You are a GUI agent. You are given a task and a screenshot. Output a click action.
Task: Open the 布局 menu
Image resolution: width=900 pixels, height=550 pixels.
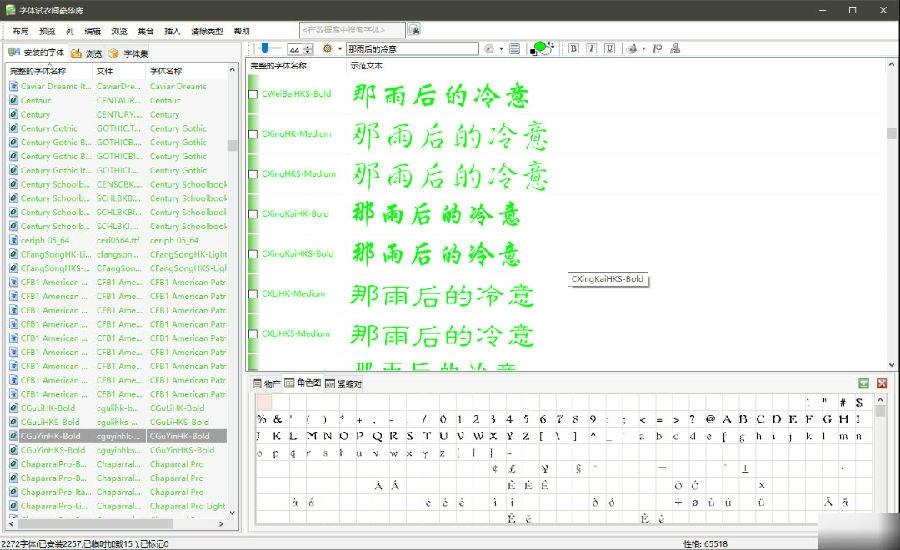[20, 31]
